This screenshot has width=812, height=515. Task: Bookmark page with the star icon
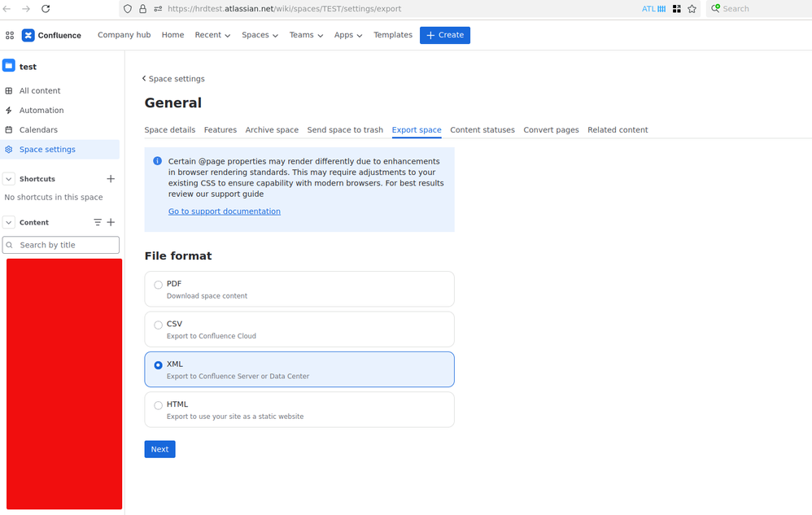(692, 9)
